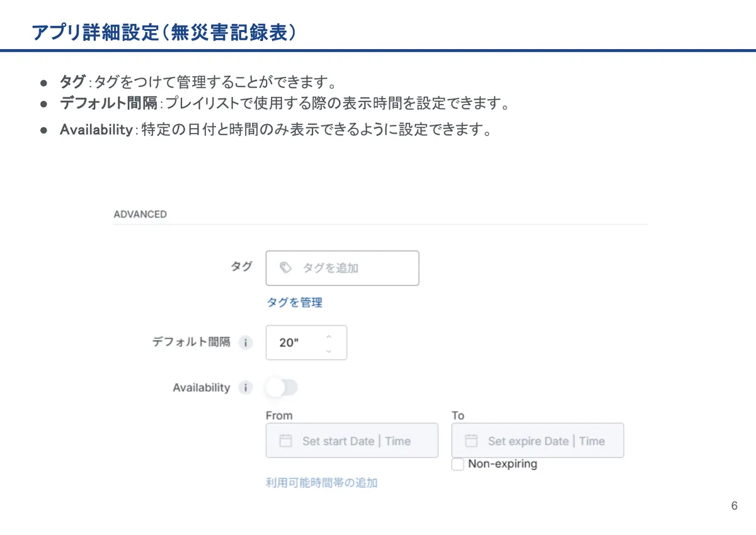This screenshot has height=535, width=756.
Task: Click the タグを追加 input field
Action: tap(342, 268)
